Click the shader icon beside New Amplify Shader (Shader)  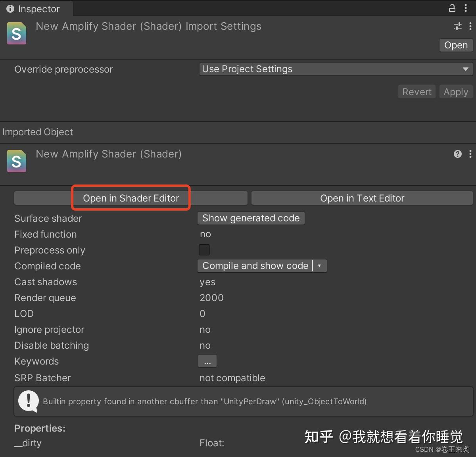[x=16, y=161]
